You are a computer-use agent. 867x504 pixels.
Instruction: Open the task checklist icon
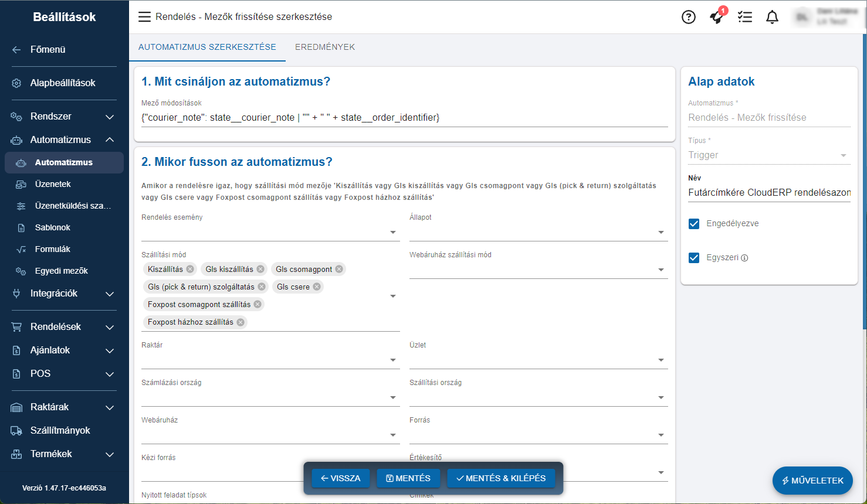coord(744,17)
